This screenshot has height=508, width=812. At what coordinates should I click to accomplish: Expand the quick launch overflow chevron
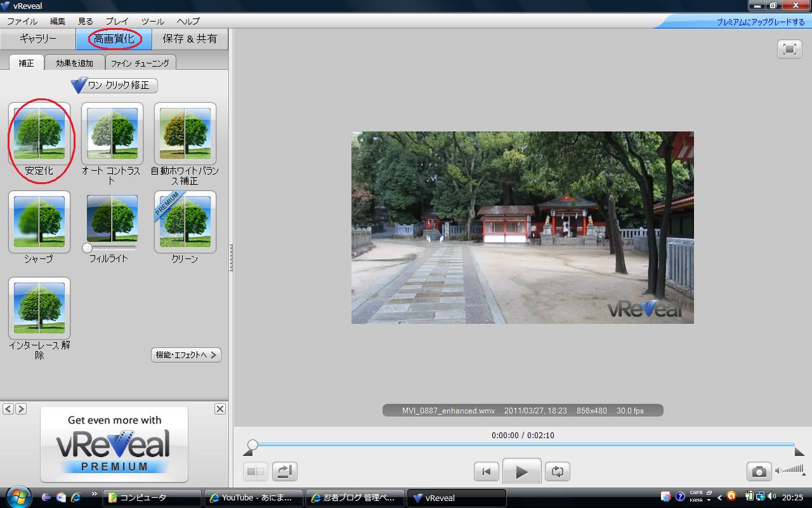click(x=95, y=494)
